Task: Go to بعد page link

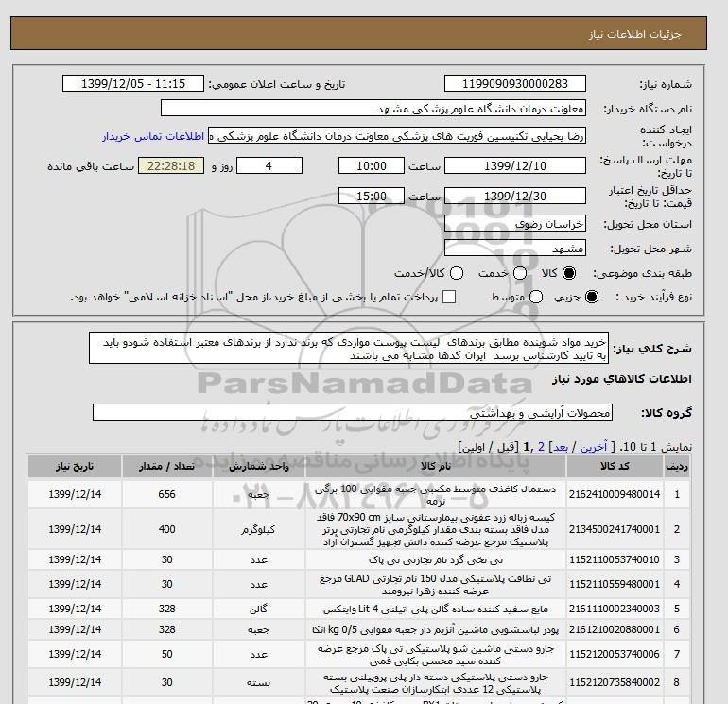Action: point(561,447)
